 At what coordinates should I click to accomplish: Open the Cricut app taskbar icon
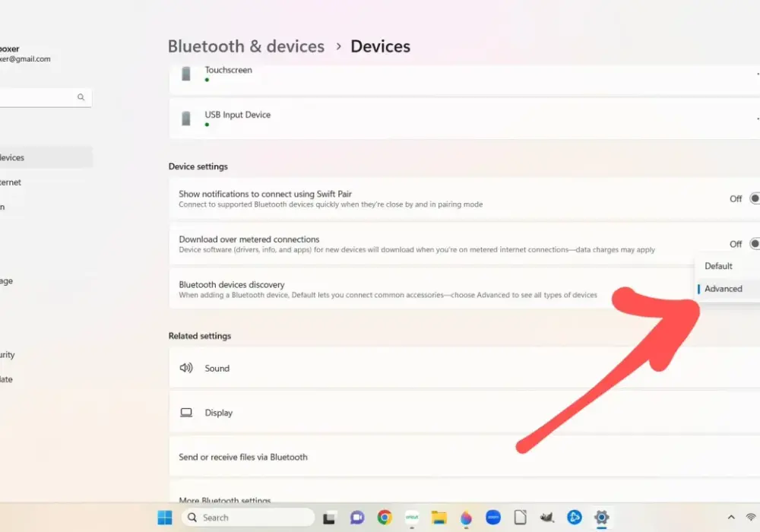(x=412, y=518)
